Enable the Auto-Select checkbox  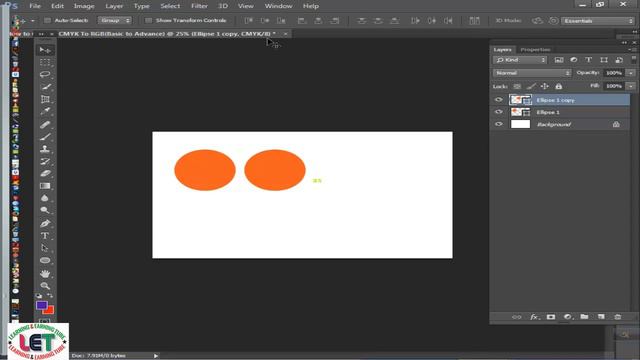click(47, 20)
